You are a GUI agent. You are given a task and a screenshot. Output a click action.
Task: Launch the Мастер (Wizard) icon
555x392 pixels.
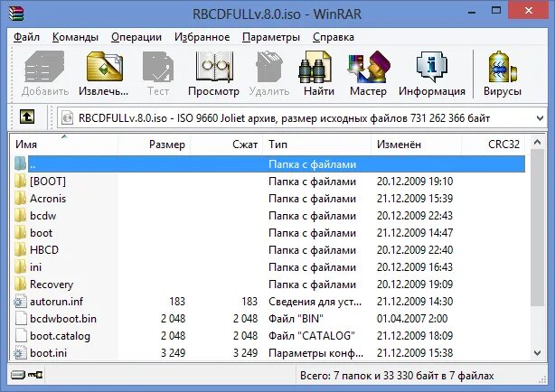click(369, 67)
